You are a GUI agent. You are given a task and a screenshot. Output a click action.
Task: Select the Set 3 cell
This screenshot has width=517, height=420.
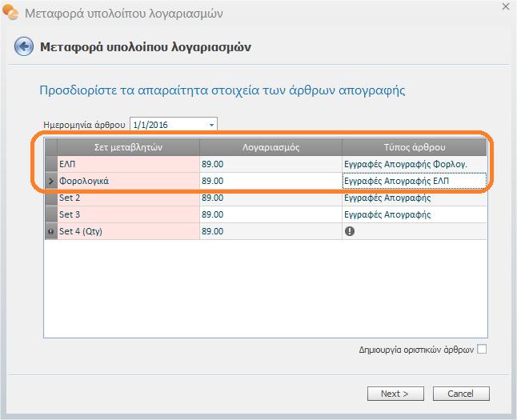(128, 214)
